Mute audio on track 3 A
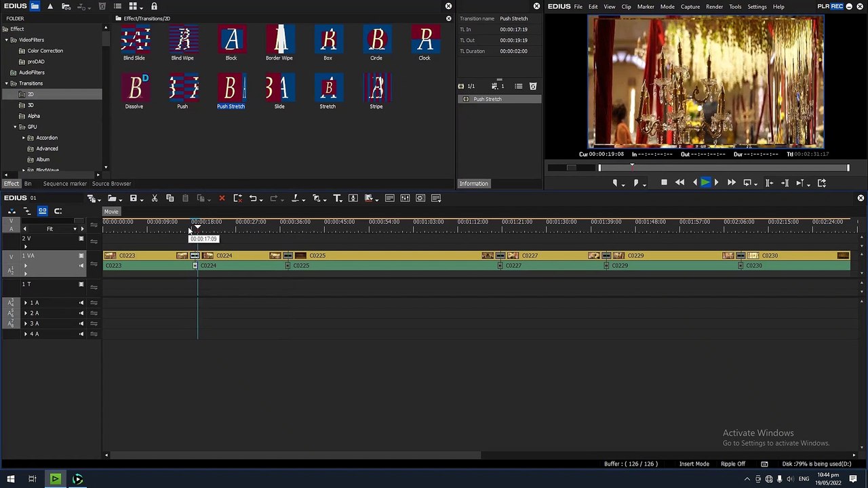868x488 pixels. [x=81, y=323]
